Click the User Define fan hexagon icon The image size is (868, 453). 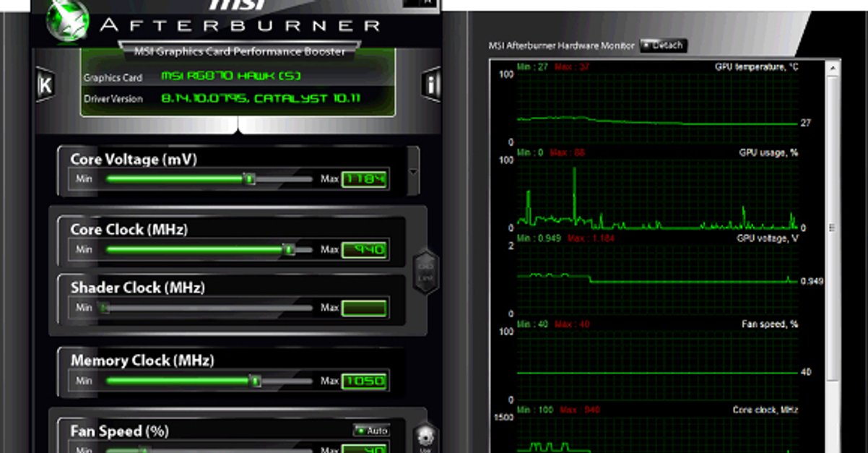click(x=425, y=439)
